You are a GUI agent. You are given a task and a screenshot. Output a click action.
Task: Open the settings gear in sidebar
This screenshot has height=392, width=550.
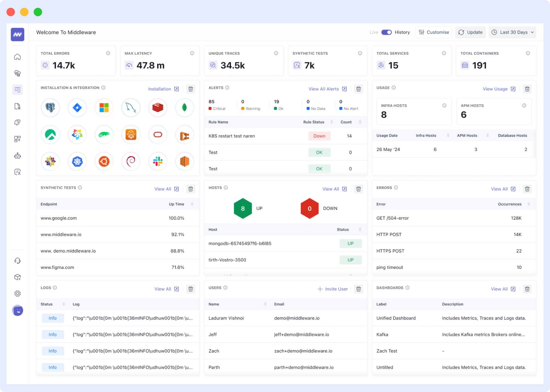point(18,294)
